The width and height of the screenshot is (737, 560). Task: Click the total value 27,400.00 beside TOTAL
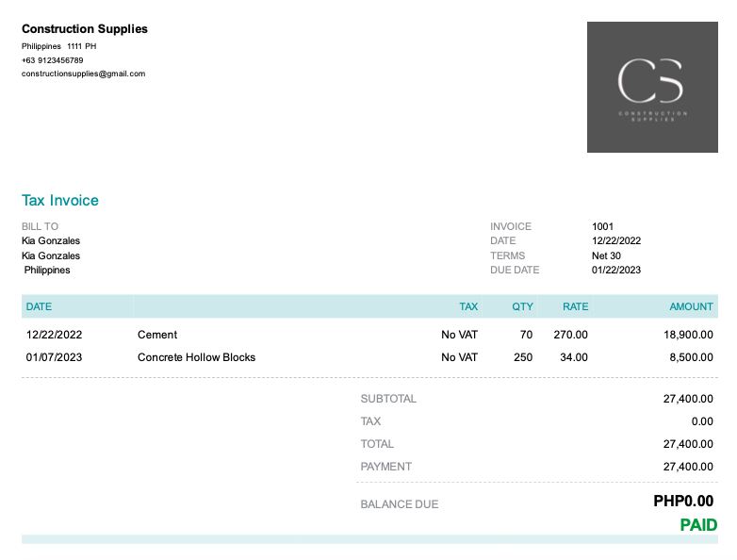[688, 444]
